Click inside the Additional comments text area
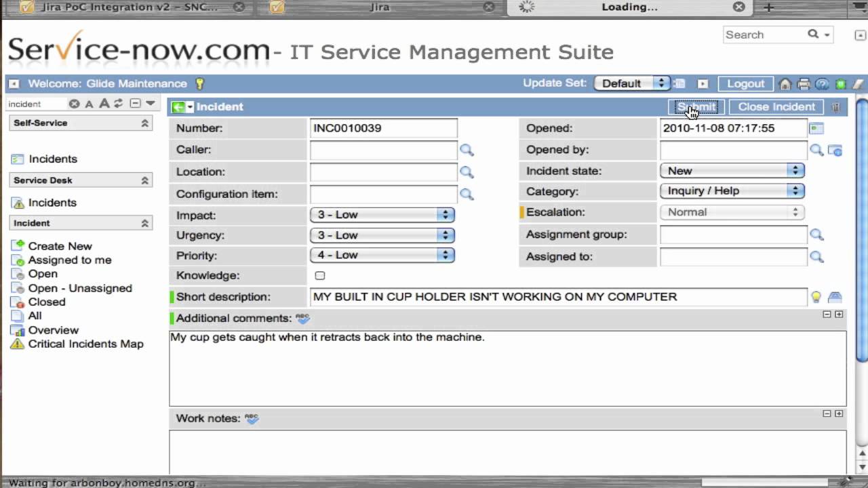Screen dimensions: 868x488 pyautogui.click(x=507, y=368)
